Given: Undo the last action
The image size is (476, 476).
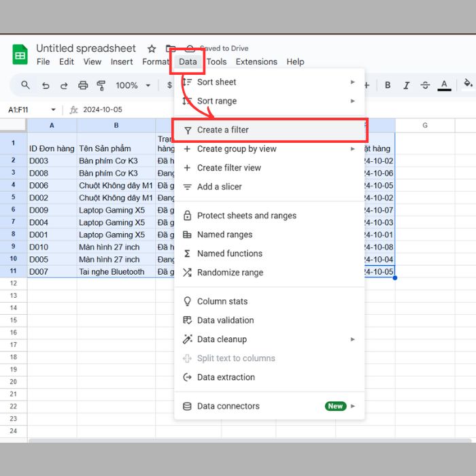Looking at the screenshot, I should [x=46, y=86].
